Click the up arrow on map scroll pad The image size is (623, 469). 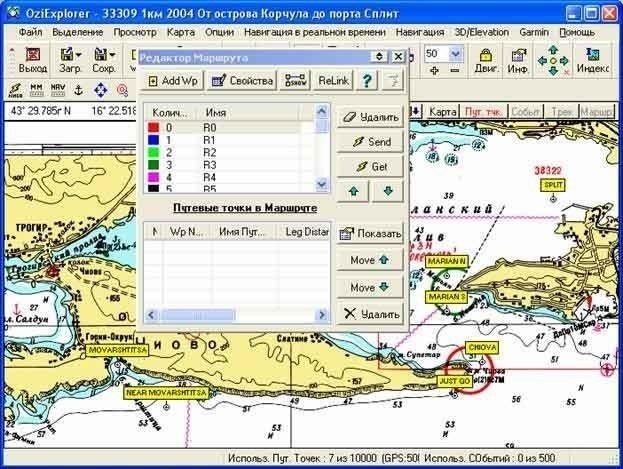(553, 50)
